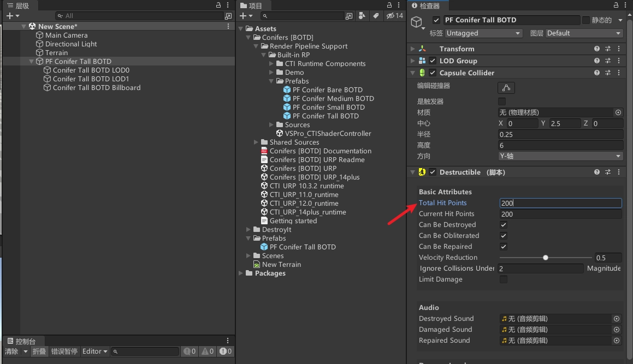Expand the LOD Group component
The image size is (633, 364).
point(412,61)
